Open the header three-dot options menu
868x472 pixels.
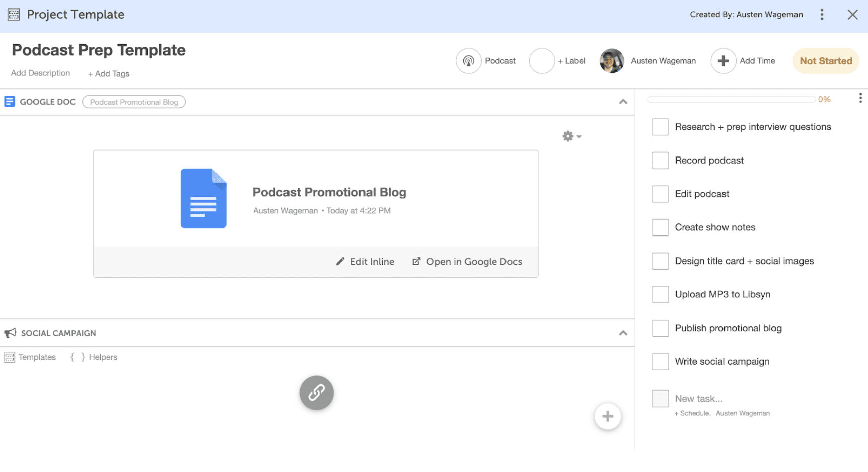pos(822,14)
